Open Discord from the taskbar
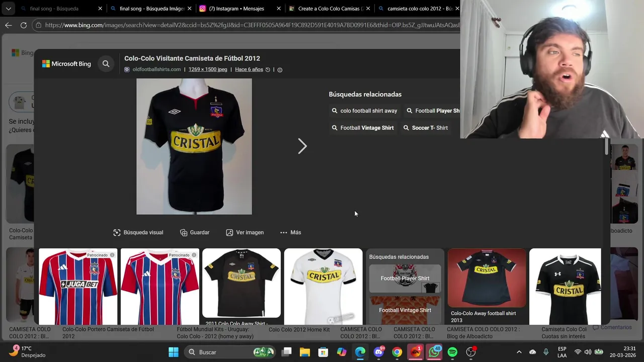Viewport: 644px width, 362px height. (379, 352)
